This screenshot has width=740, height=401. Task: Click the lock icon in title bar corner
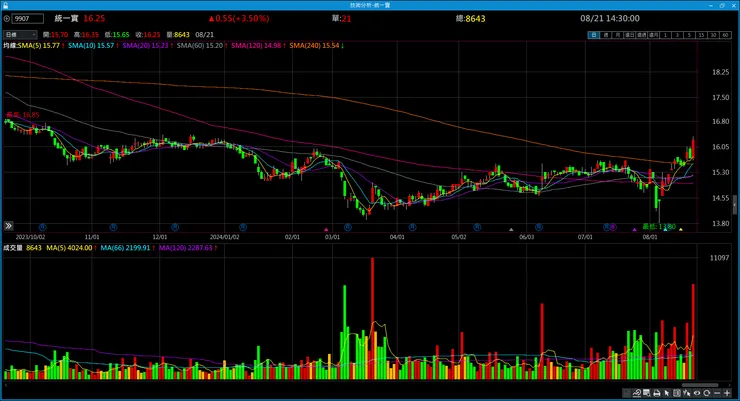[5, 5]
